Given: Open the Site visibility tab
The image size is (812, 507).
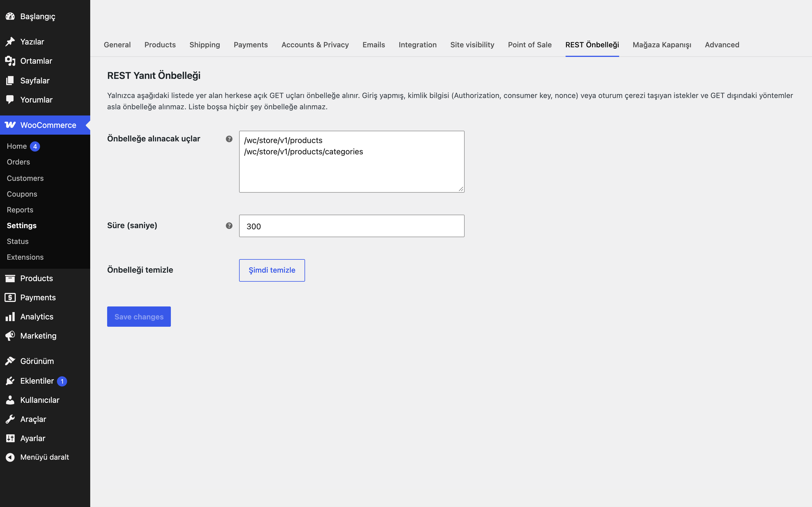Looking at the screenshot, I should 472,45.
